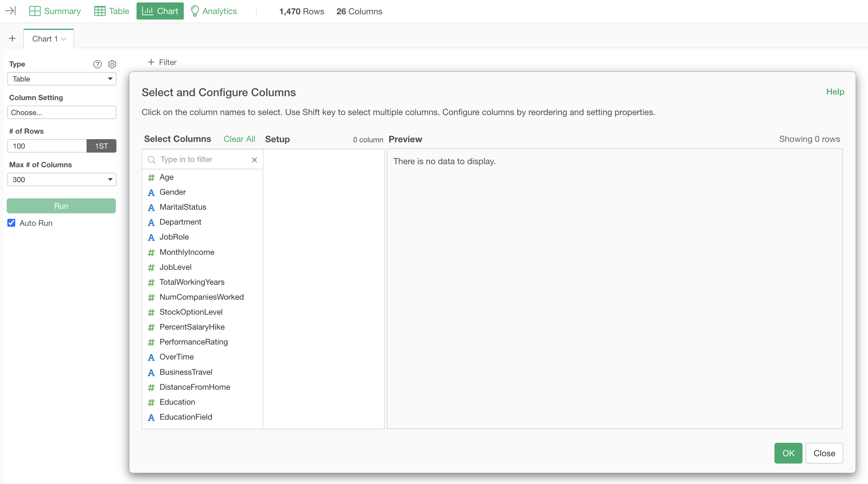
Task: Switch to the Summary view
Action: tap(55, 11)
